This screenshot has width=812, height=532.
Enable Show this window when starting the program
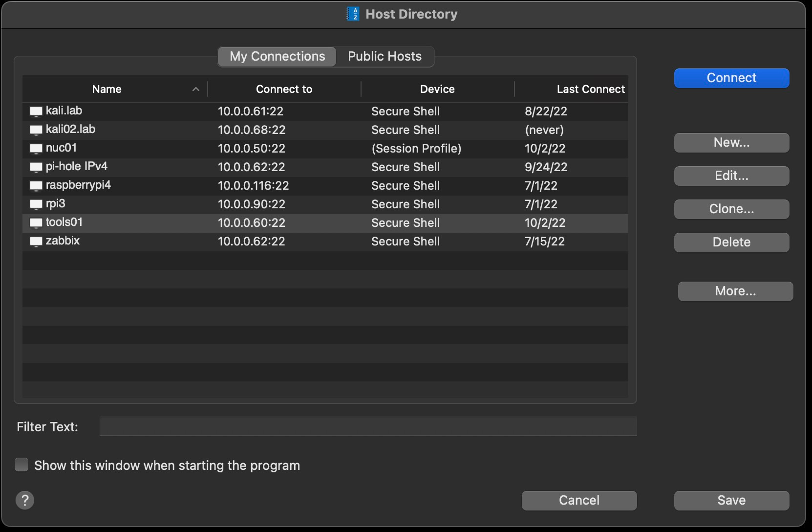21,465
